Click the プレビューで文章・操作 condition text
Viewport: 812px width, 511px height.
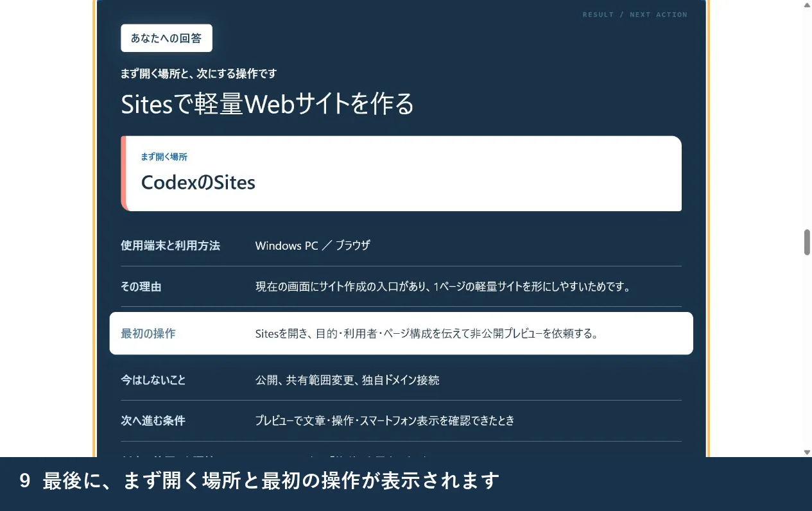pos(385,420)
